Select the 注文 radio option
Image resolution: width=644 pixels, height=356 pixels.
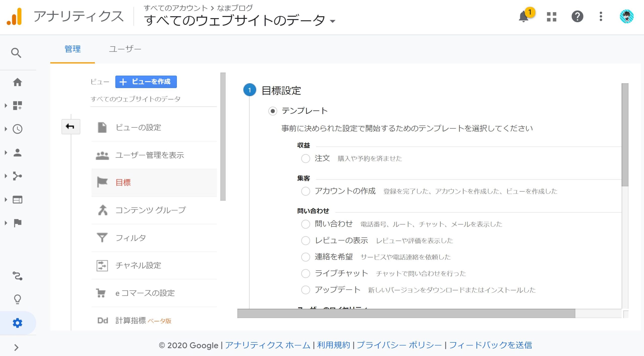(x=306, y=158)
